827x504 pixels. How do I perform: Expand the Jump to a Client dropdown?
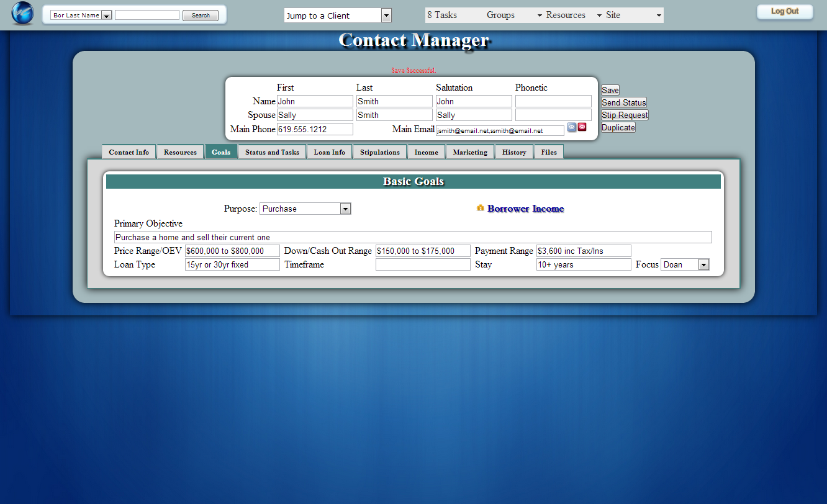337,16
